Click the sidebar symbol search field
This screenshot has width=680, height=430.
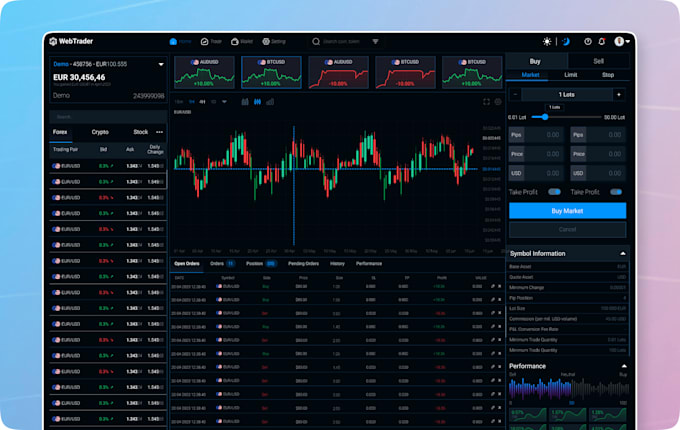tap(108, 117)
